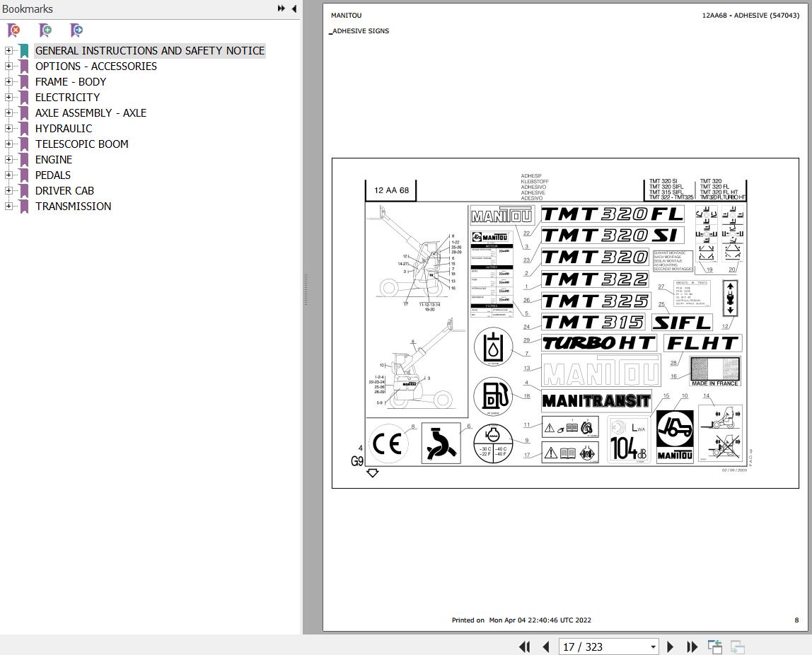Screen dimensions: 812x655
Task: Click the MANITRANSIT decal in diagram
Action: click(x=596, y=401)
